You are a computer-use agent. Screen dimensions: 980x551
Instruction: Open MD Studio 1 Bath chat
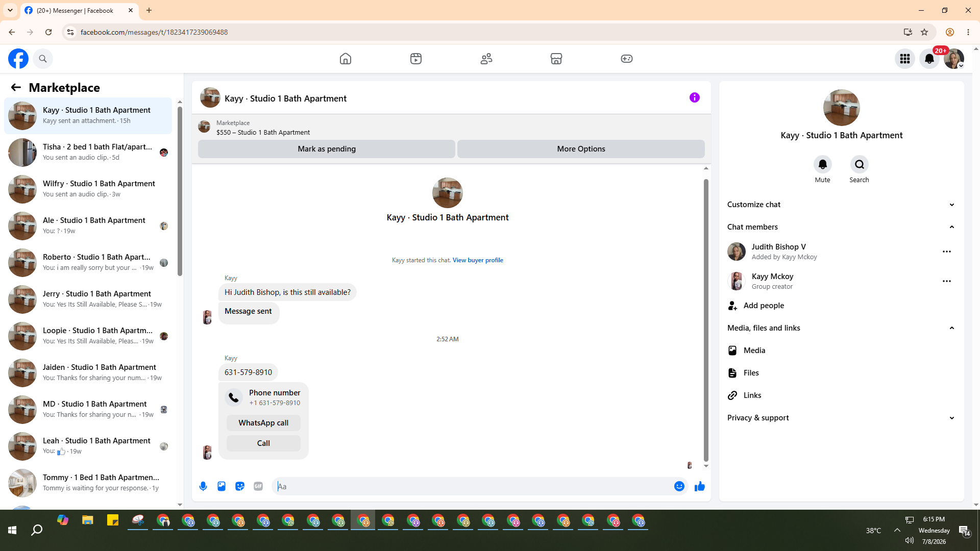pos(88,410)
